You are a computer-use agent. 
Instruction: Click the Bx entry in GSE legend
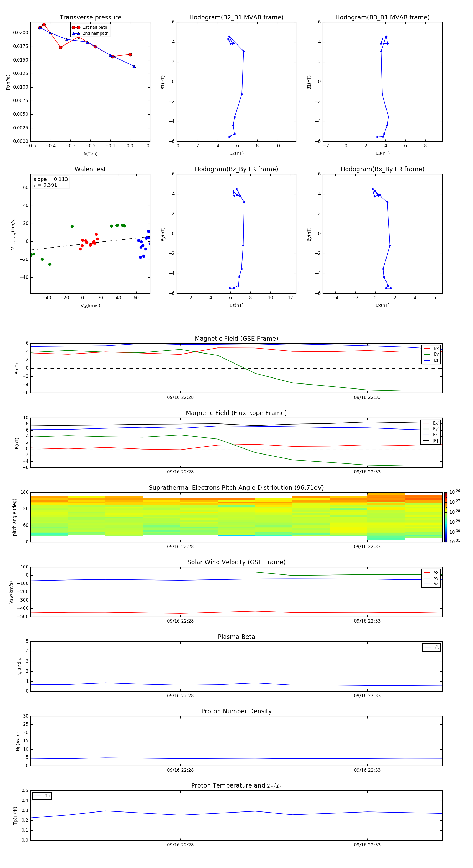pos(431,349)
